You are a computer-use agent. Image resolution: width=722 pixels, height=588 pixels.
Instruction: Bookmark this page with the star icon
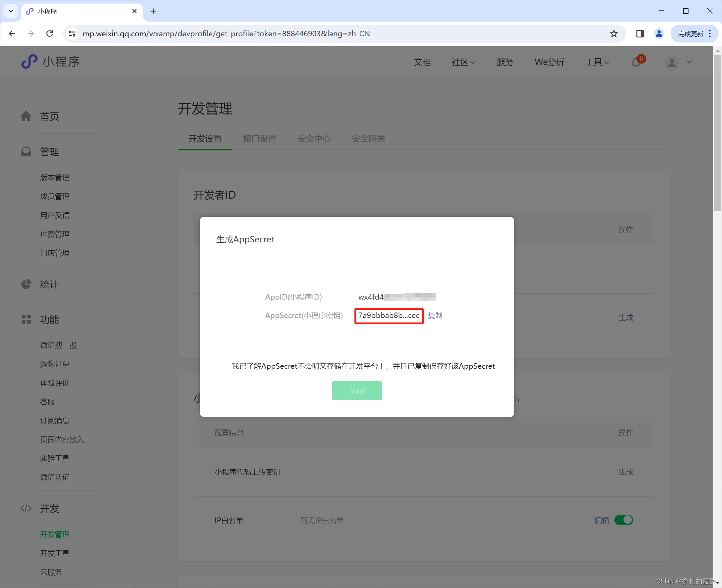coord(614,34)
